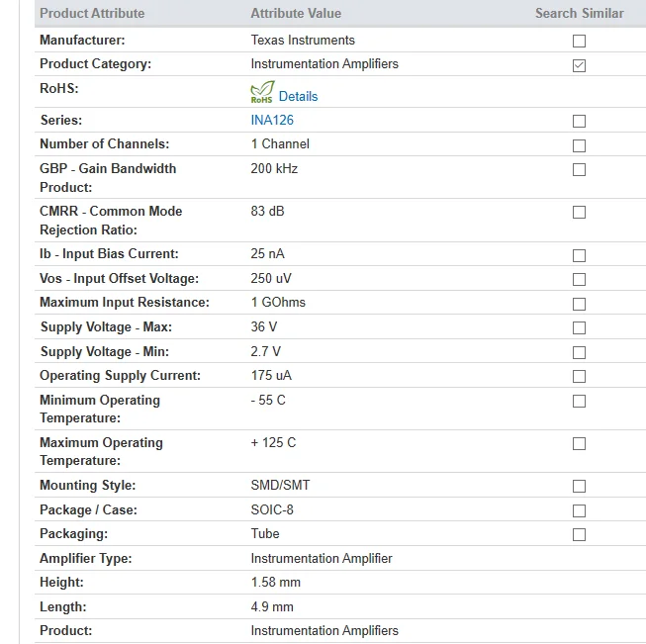This screenshot has height=644, width=646.
Task: Check the Maximum Operating Temperature checkbox
Action: click(x=579, y=444)
